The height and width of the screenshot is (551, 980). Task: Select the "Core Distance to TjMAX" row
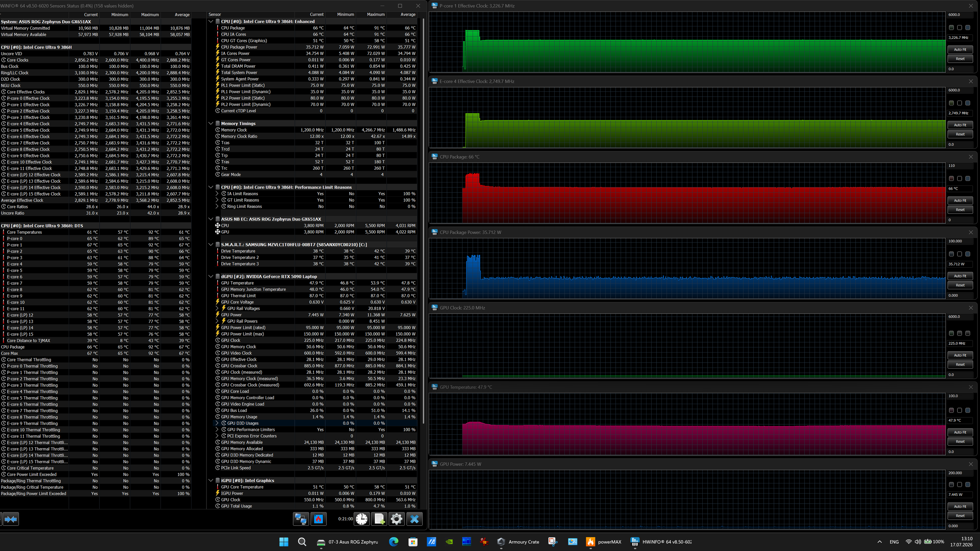(x=95, y=340)
